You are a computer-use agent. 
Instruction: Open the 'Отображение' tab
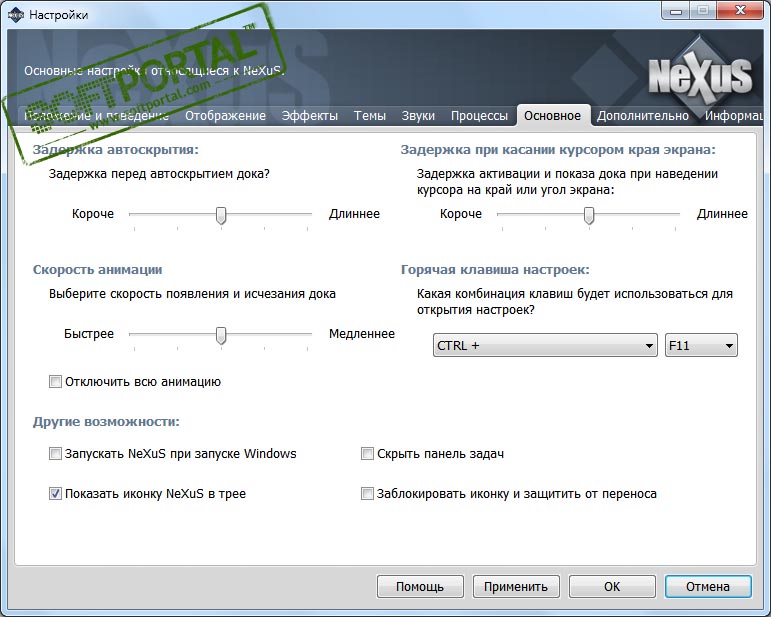pyautogui.click(x=225, y=116)
